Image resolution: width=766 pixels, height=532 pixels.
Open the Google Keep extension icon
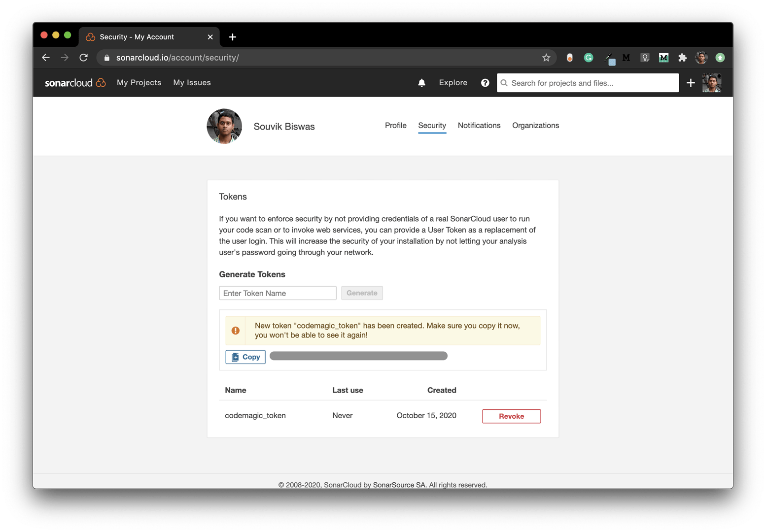tap(645, 58)
